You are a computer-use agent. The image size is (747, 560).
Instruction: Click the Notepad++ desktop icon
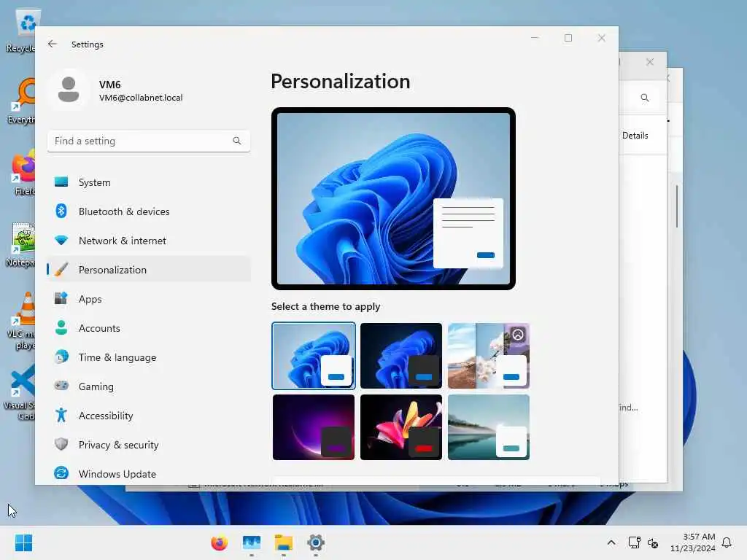21,244
